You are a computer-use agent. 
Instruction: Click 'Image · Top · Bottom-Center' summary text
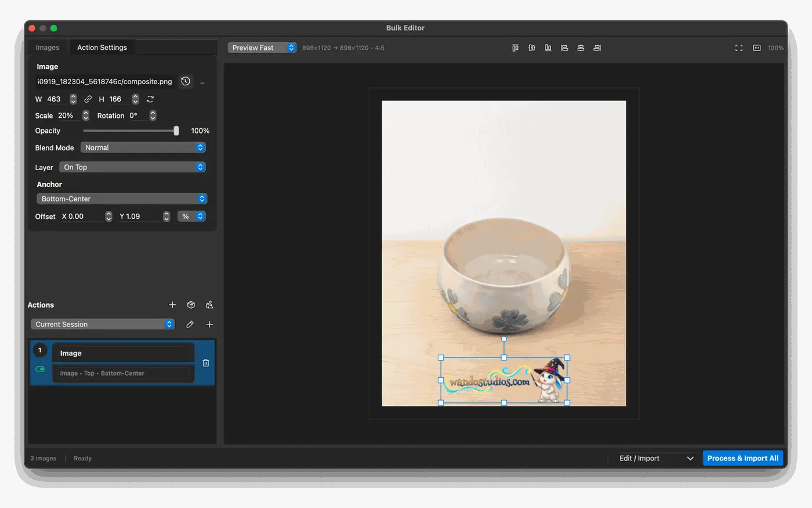point(102,373)
